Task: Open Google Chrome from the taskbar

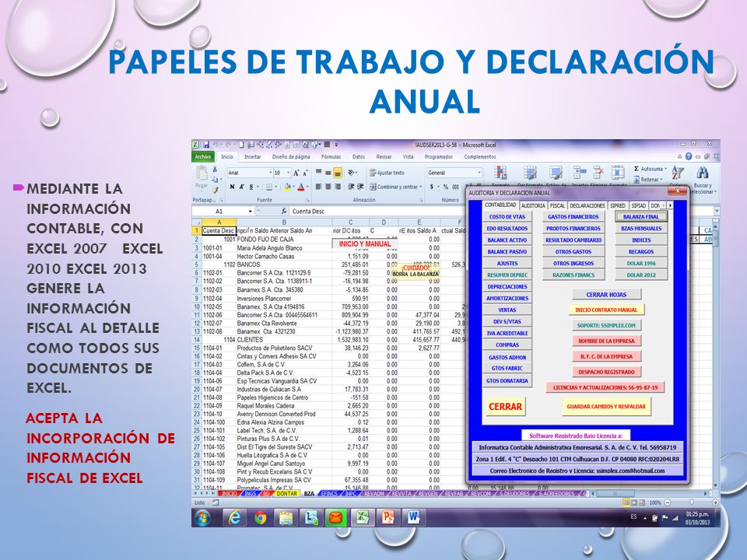Action: pos(260,518)
